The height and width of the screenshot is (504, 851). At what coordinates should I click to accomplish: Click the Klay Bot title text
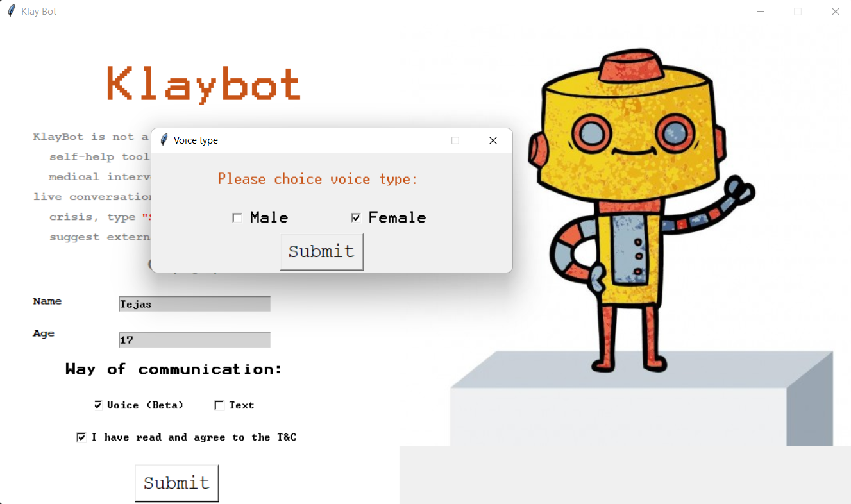coord(40,11)
